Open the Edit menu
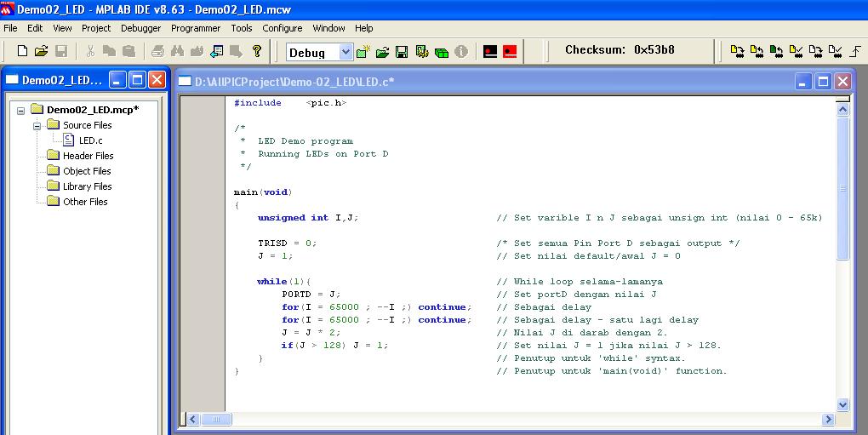This screenshot has width=868, height=435. pyautogui.click(x=35, y=28)
